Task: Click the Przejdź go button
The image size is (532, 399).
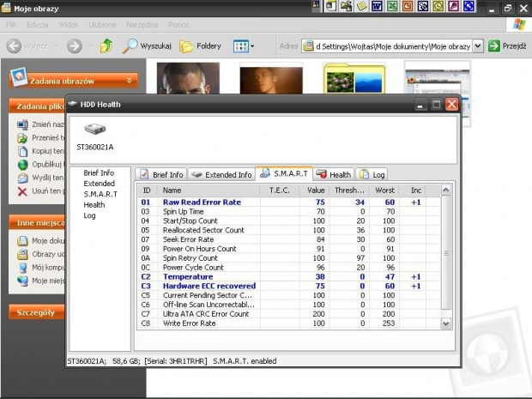Action: point(507,45)
